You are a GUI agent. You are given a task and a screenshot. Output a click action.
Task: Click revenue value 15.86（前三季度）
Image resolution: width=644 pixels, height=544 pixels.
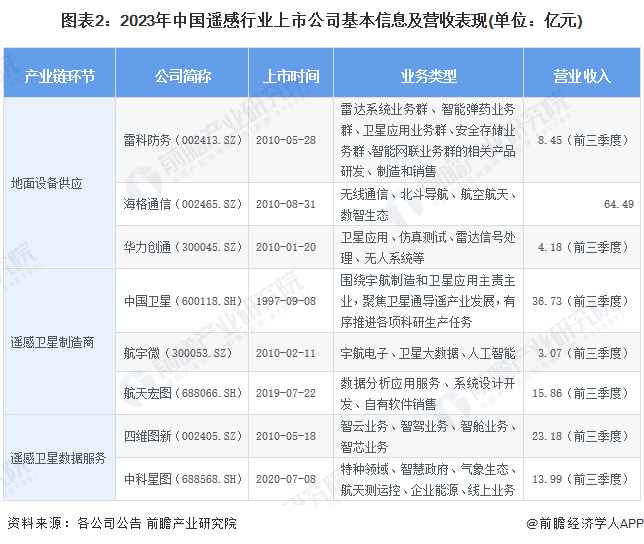(580, 393)
